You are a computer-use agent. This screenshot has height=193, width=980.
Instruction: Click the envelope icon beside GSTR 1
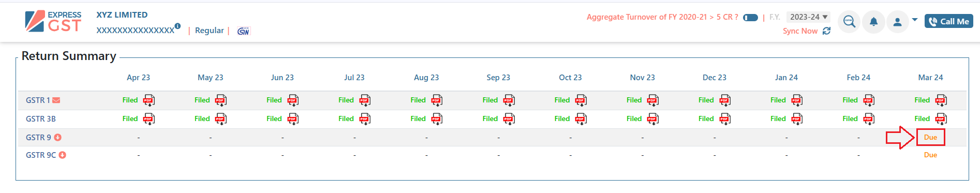[56, 100]
